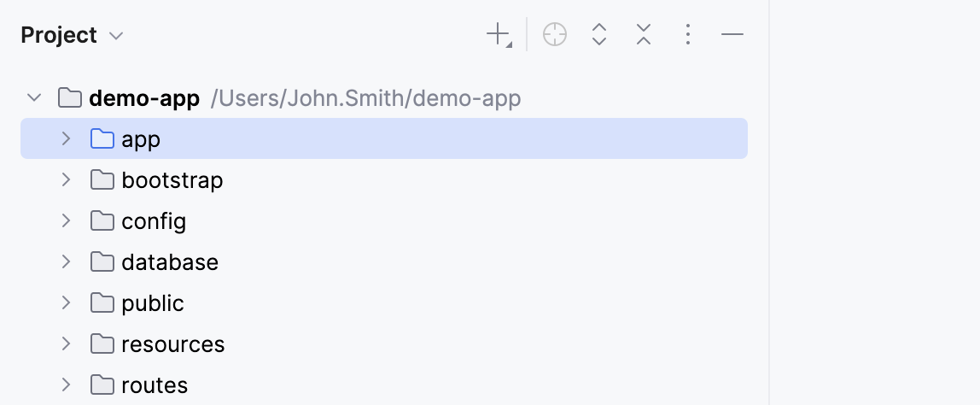Image resolution: width=980 pixels, height=405 pixels.
Task: Click the Collapse All icon
Action: point(644,35)
